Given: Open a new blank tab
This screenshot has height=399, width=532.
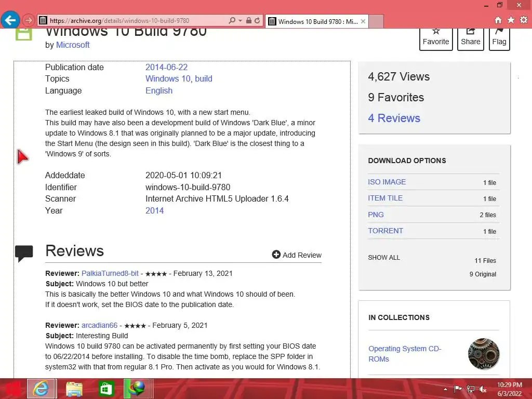Looking at the screenshot, I should [376, 21].
